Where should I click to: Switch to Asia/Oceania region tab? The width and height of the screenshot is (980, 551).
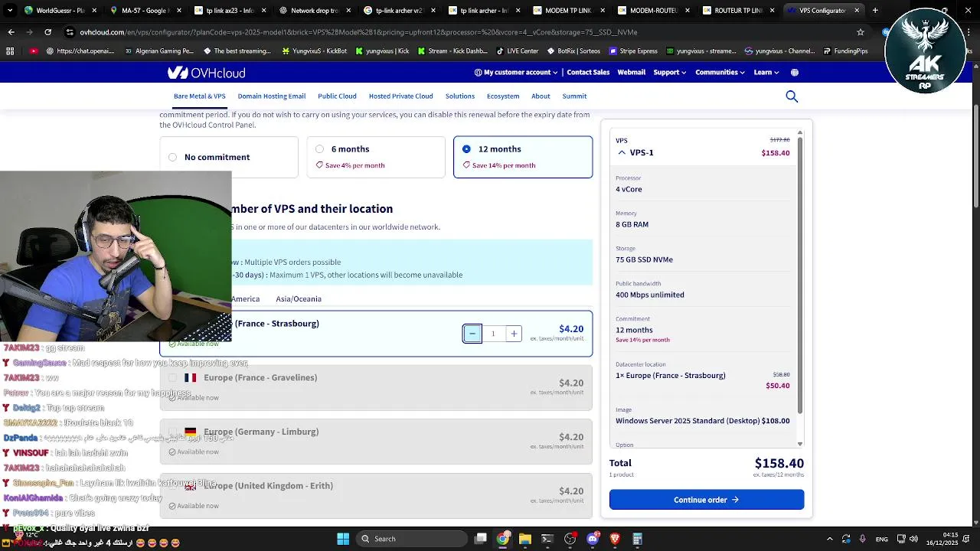(299, 299)
